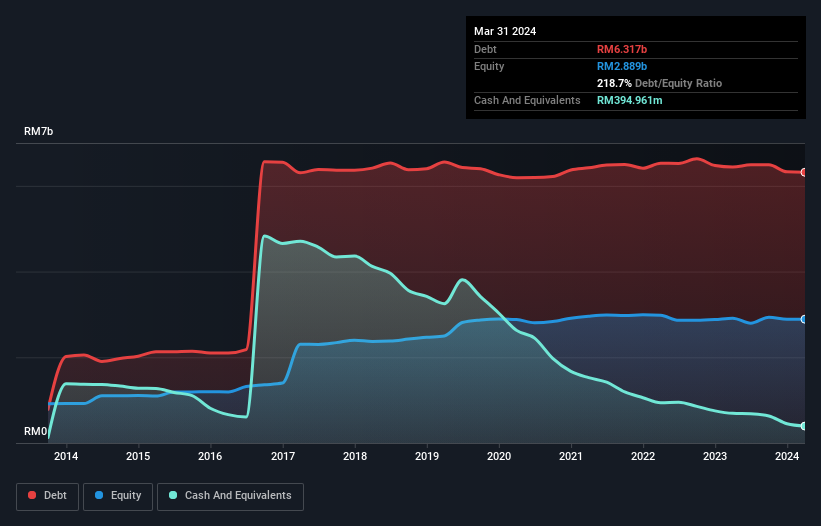This screenshot has height=526, width=821.
Task: Click the 2021 x-axis label
Action: click(571, 456)
